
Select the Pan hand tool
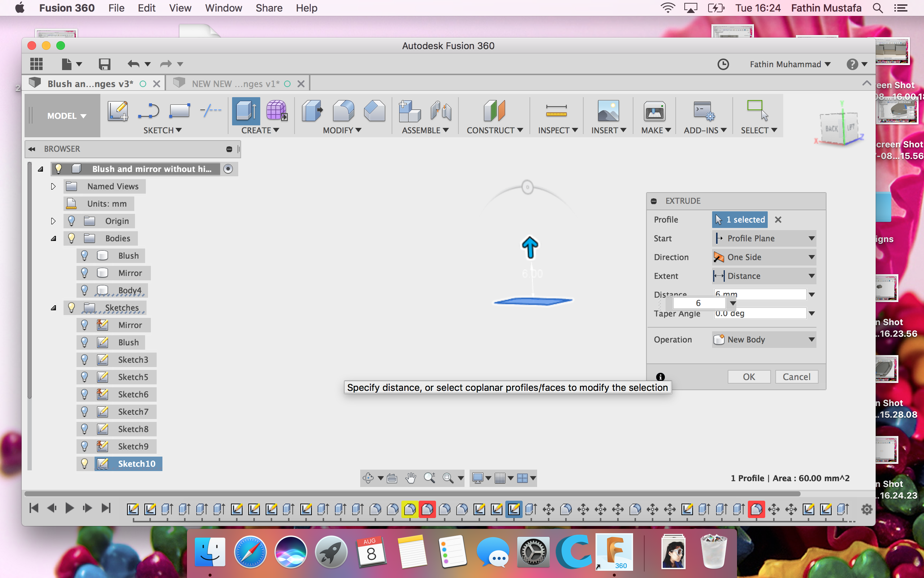coord(410,478)
